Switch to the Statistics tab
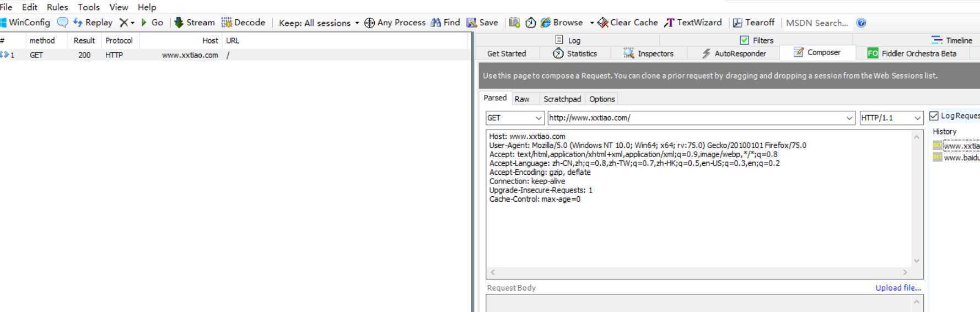Viewport: 980px width, 312px height. (x=575, y=53)
